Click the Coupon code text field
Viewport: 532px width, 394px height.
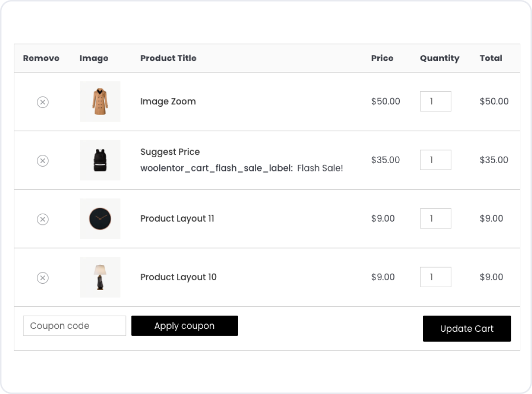coord(74,326)
